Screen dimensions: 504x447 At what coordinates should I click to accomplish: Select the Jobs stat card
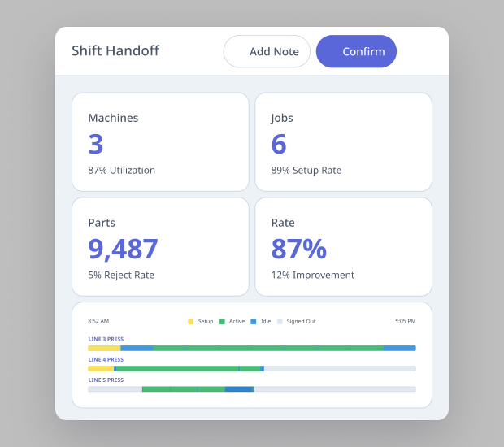(x=343, y=142)
